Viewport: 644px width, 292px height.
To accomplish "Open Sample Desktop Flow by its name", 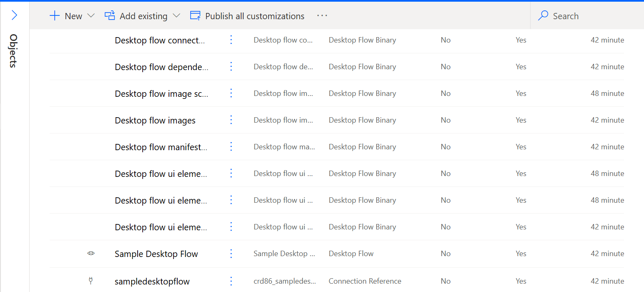I will point(156,254).
